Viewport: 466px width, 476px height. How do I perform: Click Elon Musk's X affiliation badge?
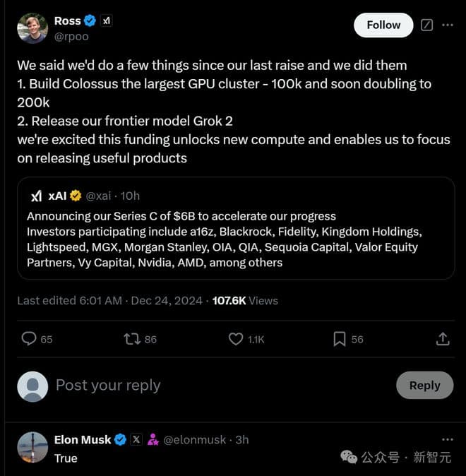[136, 439]
